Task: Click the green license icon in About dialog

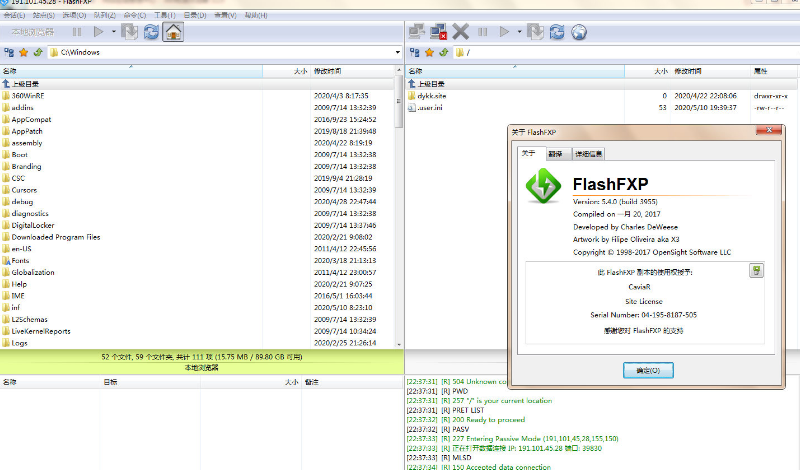Action: (x=756, y=270)
